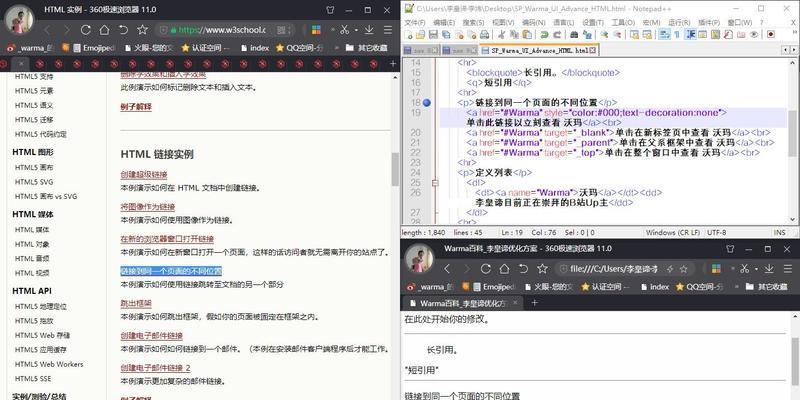Image resolution: width=800 pixels, height=400 pixels.
Task: Open the 搜索(S) menu in Notepad++
Action: tap(473, 22)
